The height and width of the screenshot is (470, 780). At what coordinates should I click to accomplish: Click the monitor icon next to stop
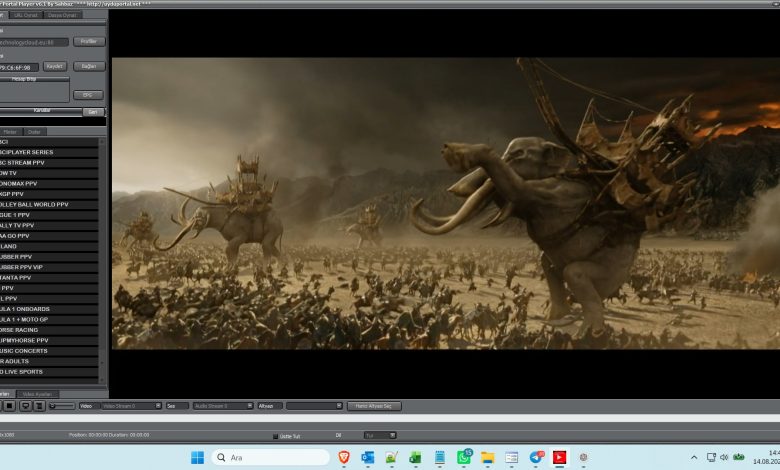tap(25, 406)
